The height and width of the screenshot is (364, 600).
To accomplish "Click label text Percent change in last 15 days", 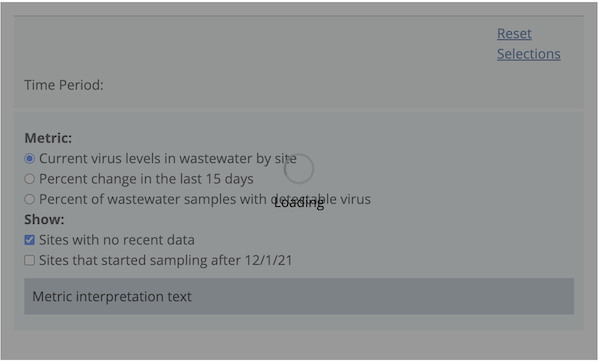I will (x=146, y=179).
